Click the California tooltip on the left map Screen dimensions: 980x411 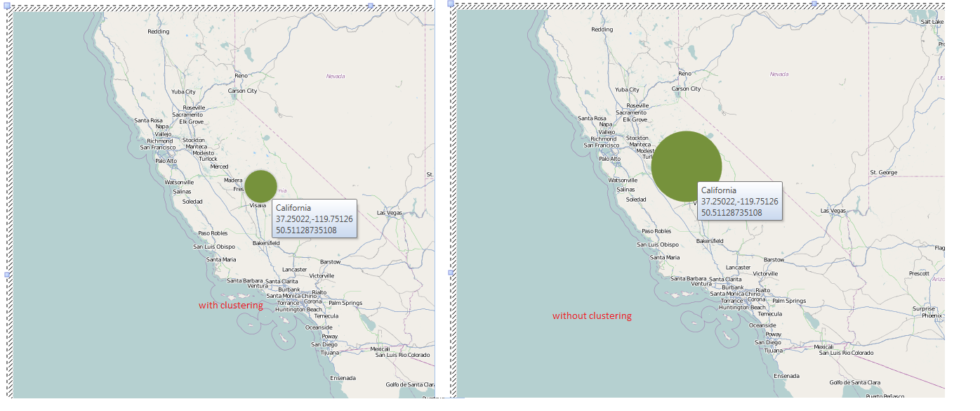(x=314, y=219)
